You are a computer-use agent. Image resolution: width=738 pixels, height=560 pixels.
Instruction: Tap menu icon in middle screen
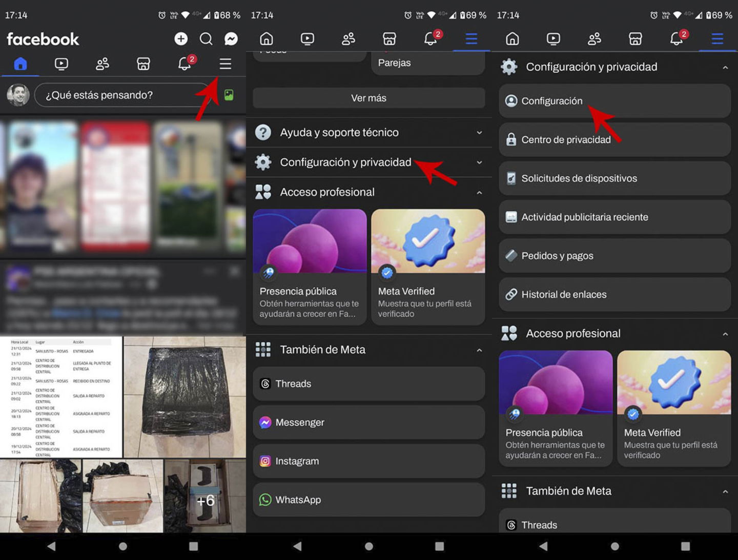[471, 38]
